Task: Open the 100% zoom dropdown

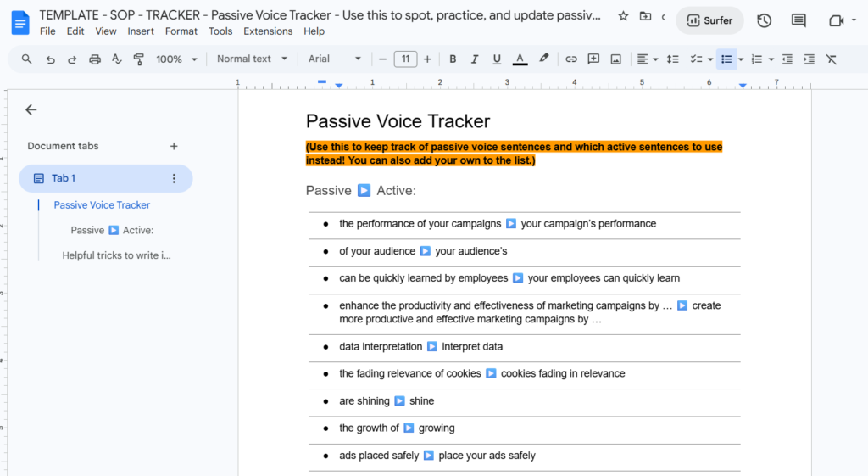Action: [176, 59]
